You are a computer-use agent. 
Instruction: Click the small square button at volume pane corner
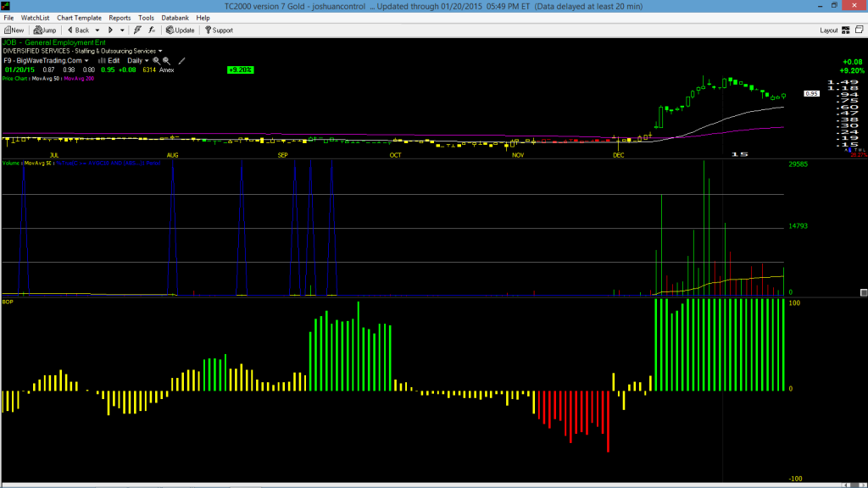tap(864, 292)
